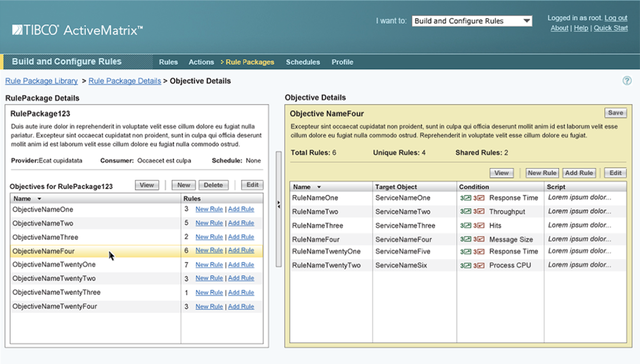Viewport: 640px width, 364px height.
Task: Go to Rule Package Library breadcrumb
Action: 41,81
